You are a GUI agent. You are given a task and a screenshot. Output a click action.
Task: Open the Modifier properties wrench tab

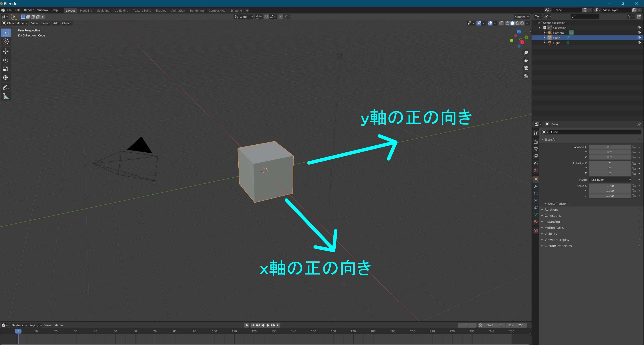point(535,186)
